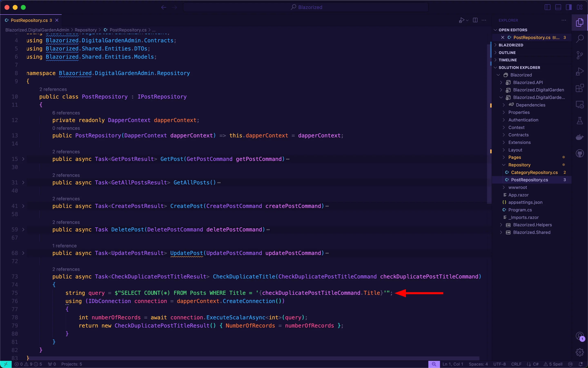Image resolution: width=588 pixels, height=368 pixels.
Task: Open the Docker view
Action: click(580, 137)
